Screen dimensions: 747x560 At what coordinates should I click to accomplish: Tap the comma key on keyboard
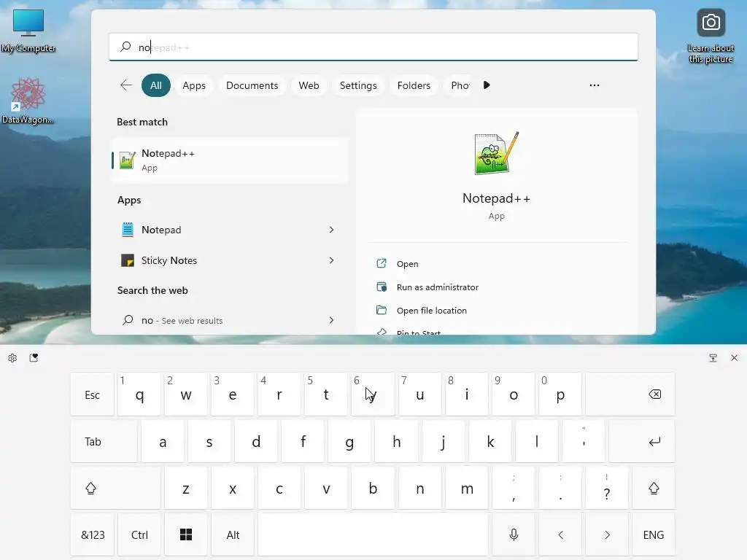click(514, 488)
